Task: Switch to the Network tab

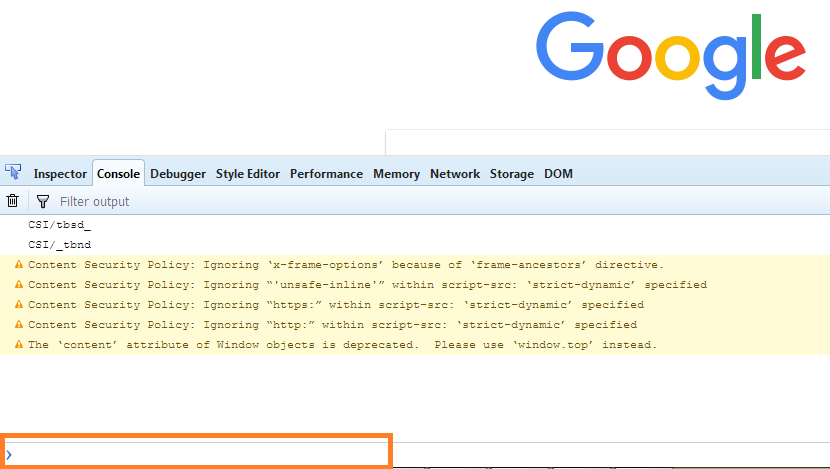Action: coord(455,174)
